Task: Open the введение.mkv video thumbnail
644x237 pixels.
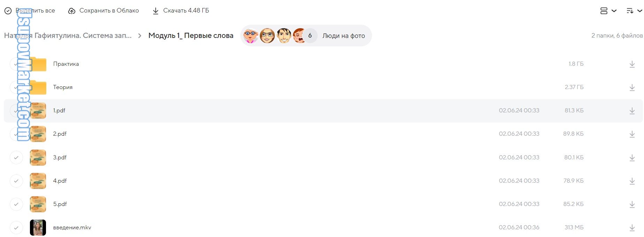Action: click(38, 228)
